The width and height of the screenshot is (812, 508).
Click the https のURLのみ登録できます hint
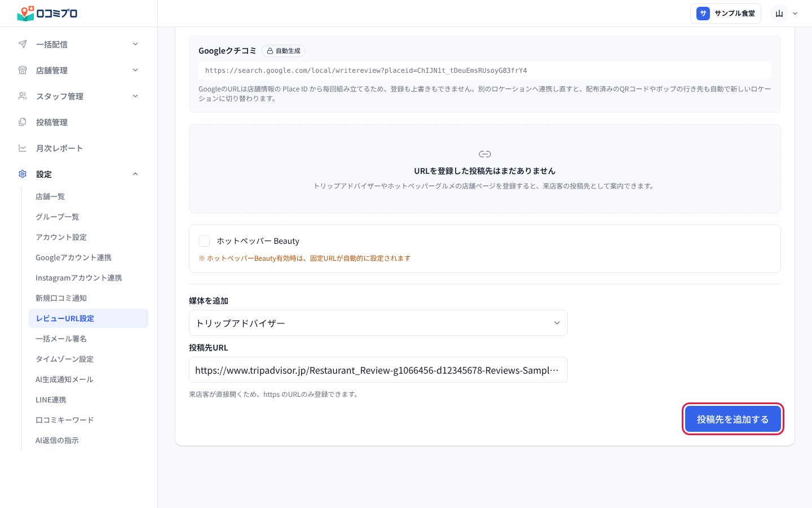(x=274, y=395)
